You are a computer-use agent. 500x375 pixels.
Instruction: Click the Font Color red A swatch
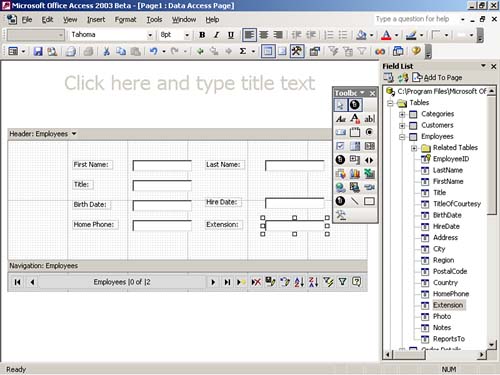386,35
